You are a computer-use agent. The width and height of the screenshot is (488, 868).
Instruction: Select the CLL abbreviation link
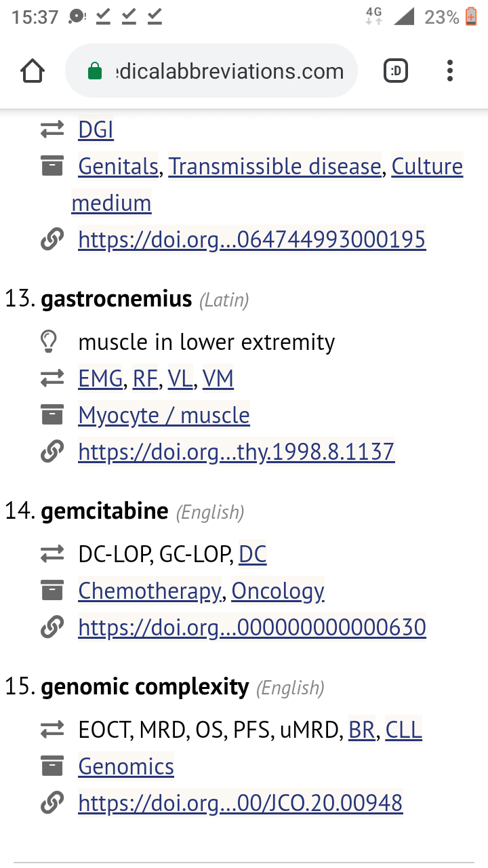pyautogui.click(x=403, y=730)
